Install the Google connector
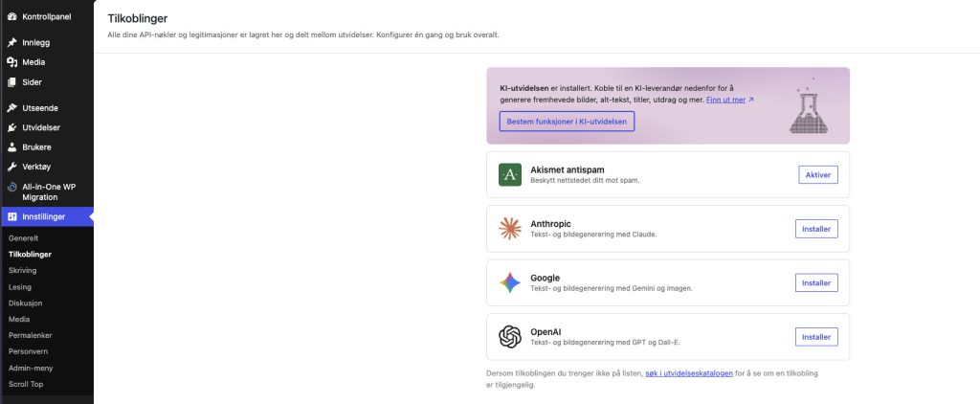Image resolution: width=980 pixels, height=404 pixels. (816, 283)
